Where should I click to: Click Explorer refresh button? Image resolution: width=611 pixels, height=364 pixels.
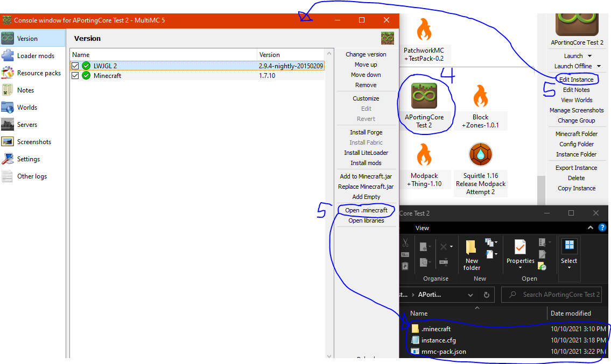[x=486, y=295]
